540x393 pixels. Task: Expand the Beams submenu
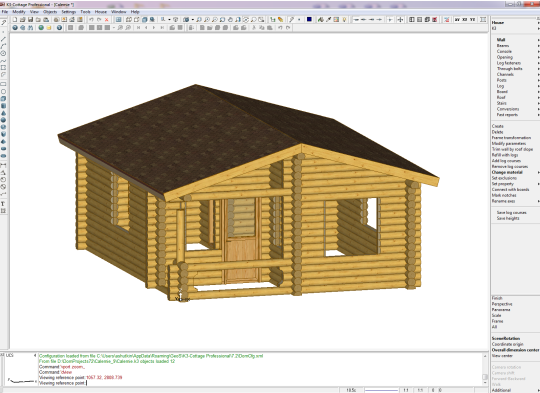click(x=517, y=45)
